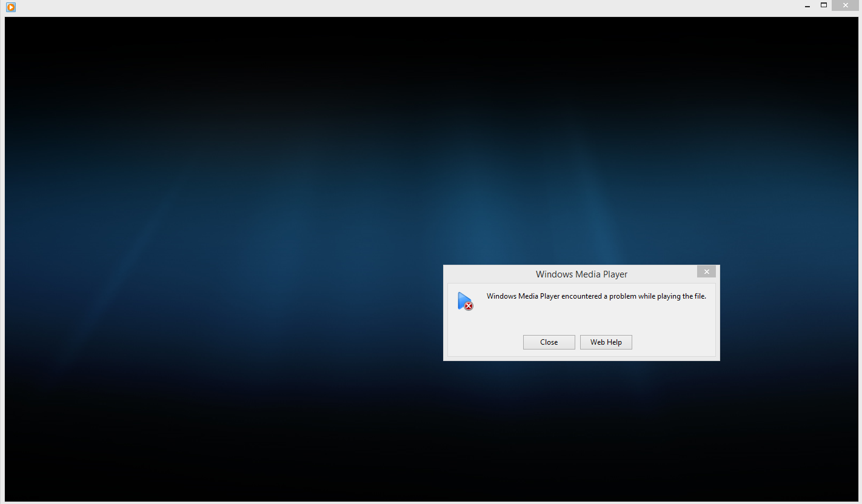Close the main media player window
862x504 pixels.
pyautogui.click(x=844, y=5)
